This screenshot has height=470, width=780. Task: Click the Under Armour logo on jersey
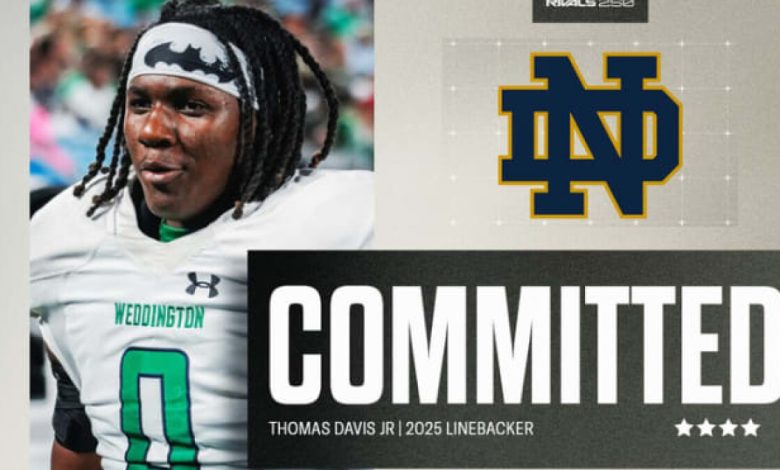point(202,284)
